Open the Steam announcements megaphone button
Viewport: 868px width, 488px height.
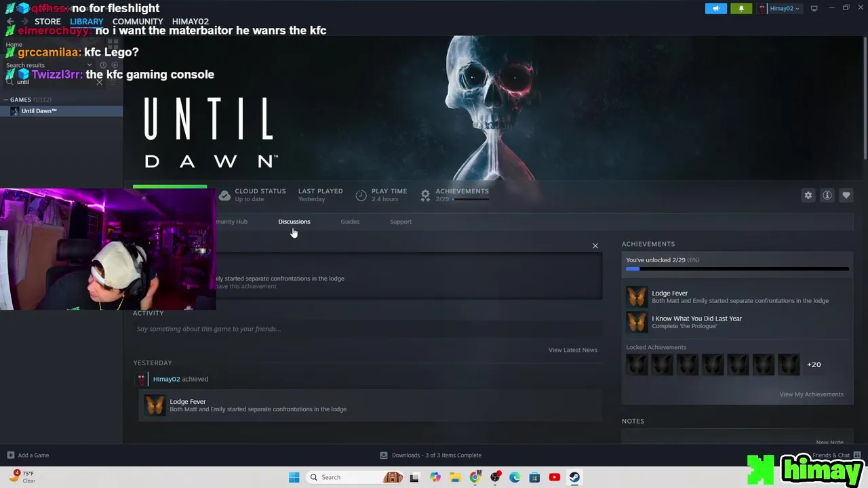(716, 8)
